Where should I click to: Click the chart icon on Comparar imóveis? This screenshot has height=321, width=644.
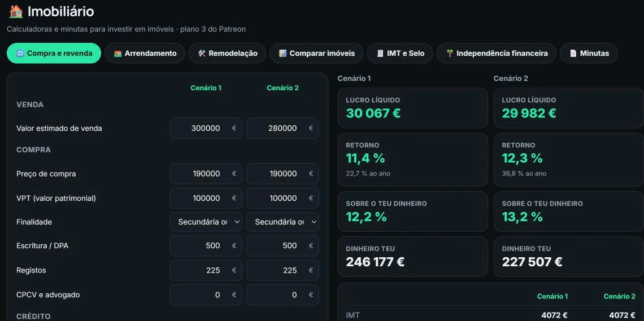282,53
